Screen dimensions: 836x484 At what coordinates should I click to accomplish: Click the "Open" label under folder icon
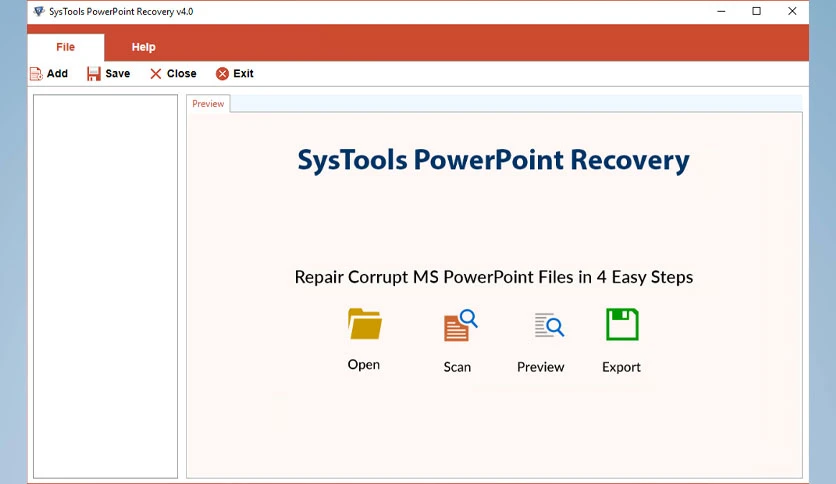tap(364, 365)
